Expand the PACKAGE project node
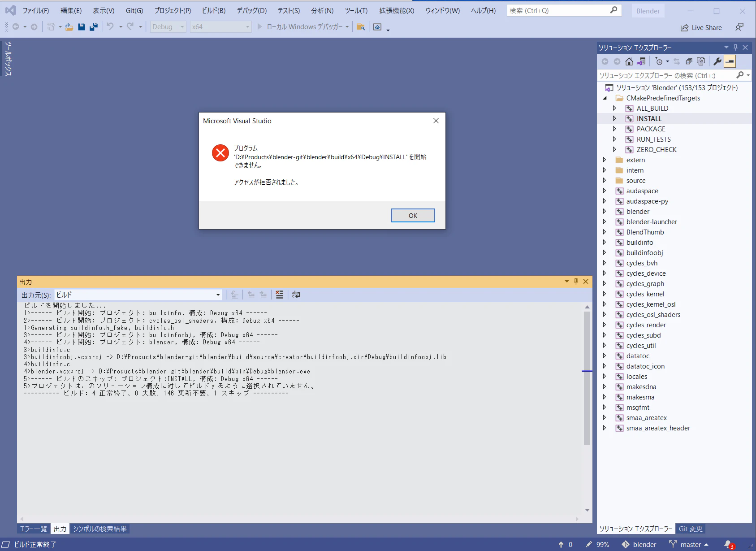This screenshot has width=756, height=551. [614, 129]
